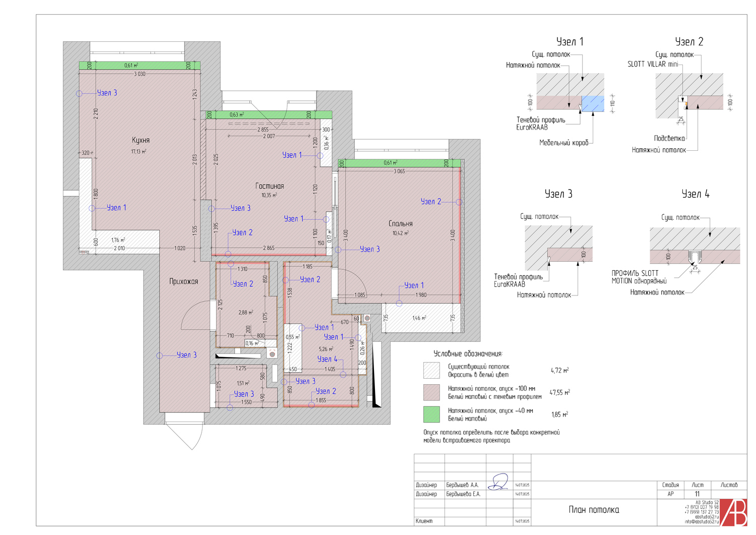756x535 pixels.
Task: Click the 47,55 м² area value in legend
Action: (559, 392)
